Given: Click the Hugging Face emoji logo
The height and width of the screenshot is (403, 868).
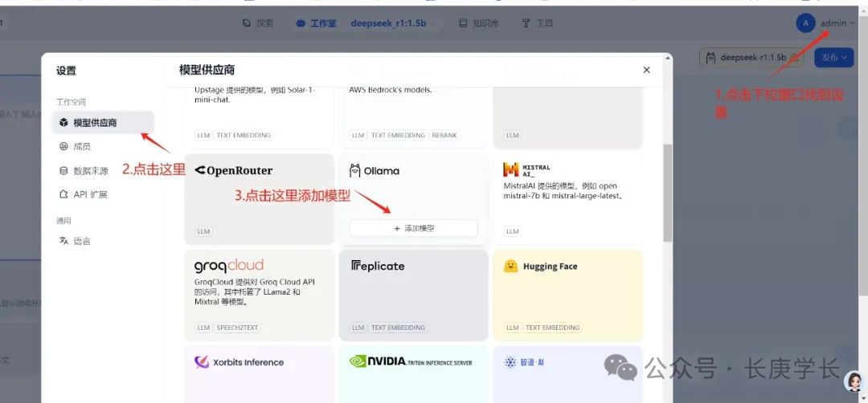Looking at the screenshot, I should [510, 267].
